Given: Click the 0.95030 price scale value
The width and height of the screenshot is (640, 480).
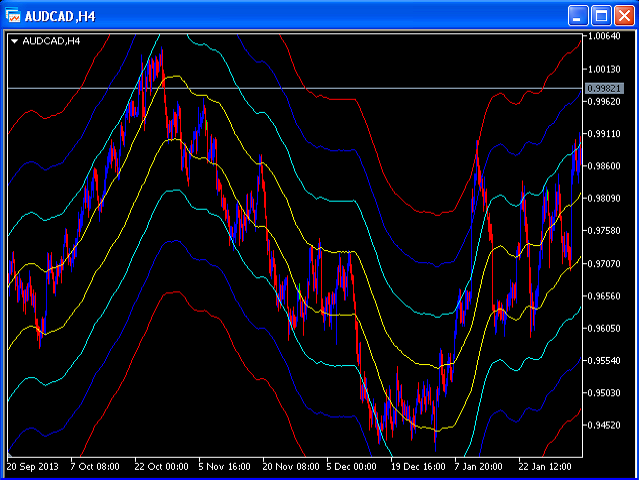Looking at the screenshot, I should point(604,393).
